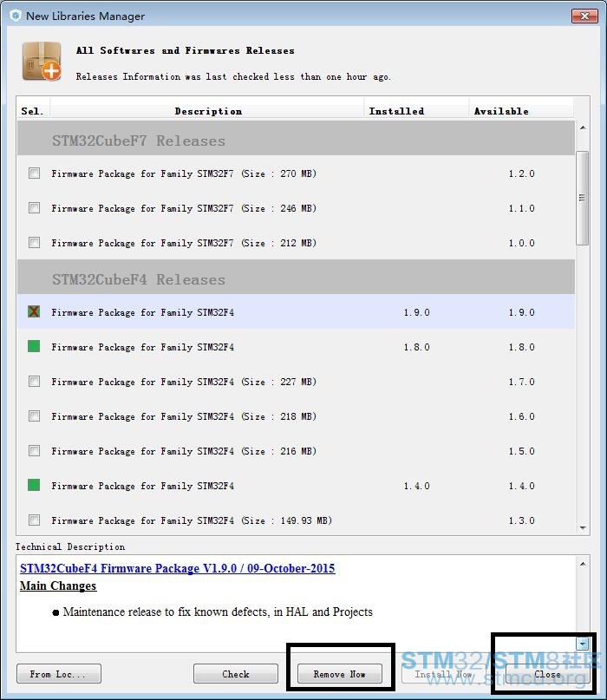The width and height of the screenshot is (607, 700).
Task: Click the shield icon in the title bar
Action: pyautogui.click(x=16, y=16)
